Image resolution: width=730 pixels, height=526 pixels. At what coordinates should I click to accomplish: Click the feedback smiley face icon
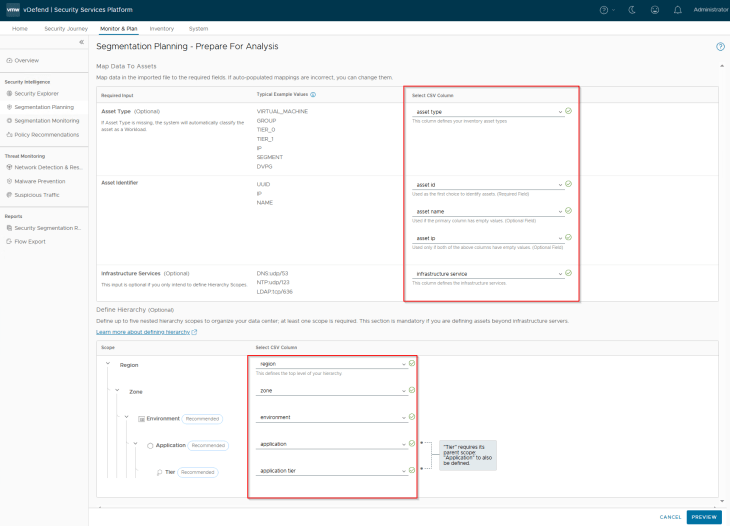(654, 9)
